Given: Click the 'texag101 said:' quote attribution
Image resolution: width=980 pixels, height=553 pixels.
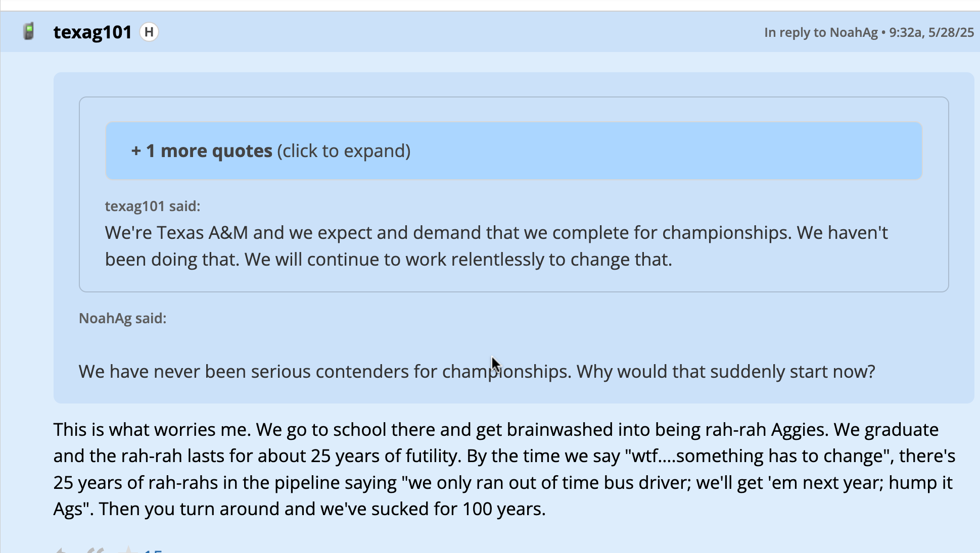Looking at the screenshot, I should tap(153, 206).
